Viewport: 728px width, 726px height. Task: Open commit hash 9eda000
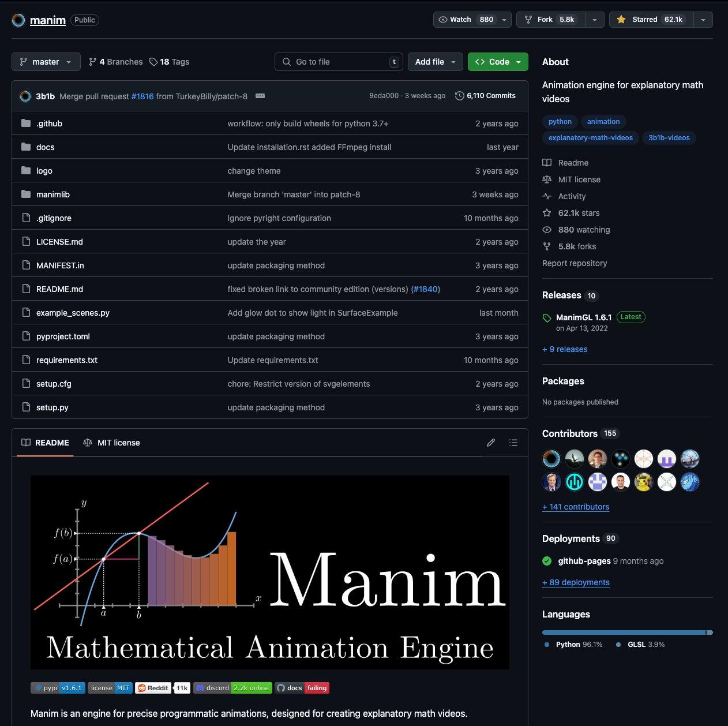point(384,96)
